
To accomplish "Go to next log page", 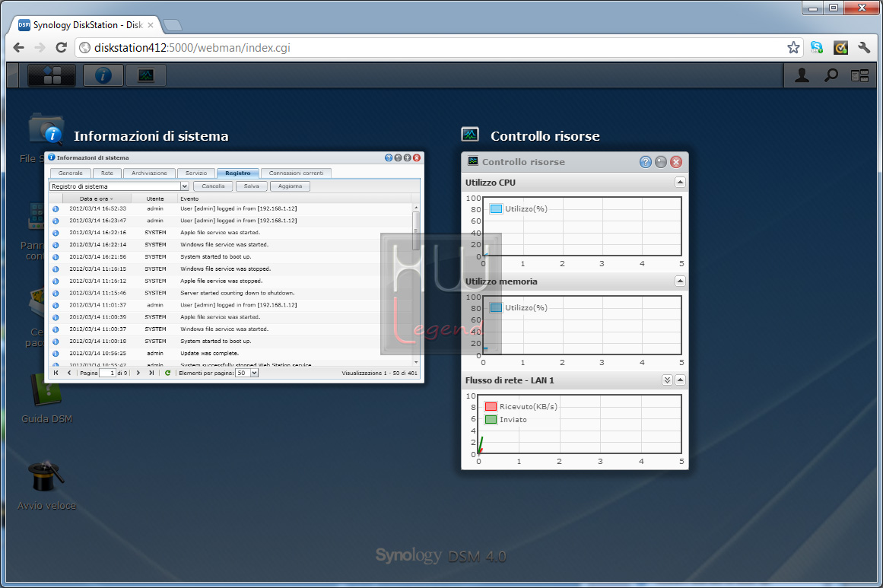I will coord(138,373).
